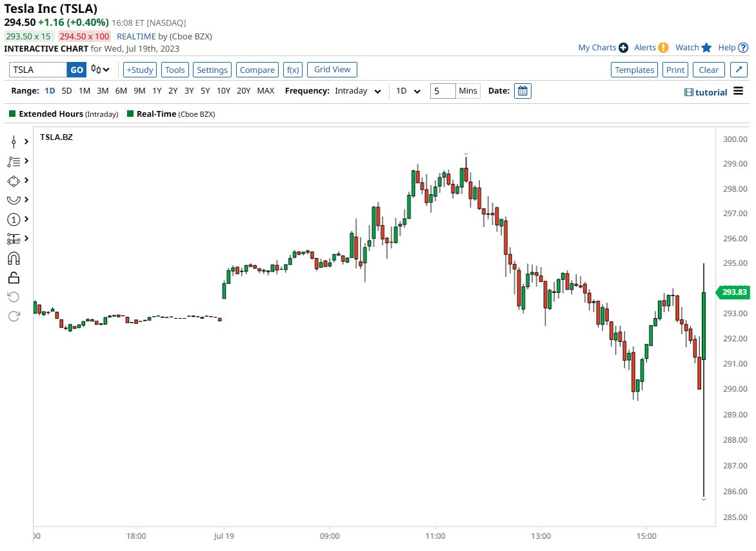Open the 1D period dropdown
The image size is (756, 551).
[x=408, y=91]
